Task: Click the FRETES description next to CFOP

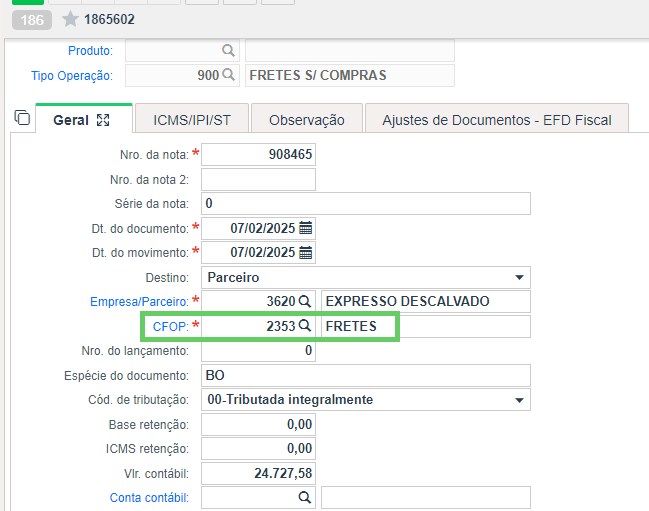Action: pos(426,326)
